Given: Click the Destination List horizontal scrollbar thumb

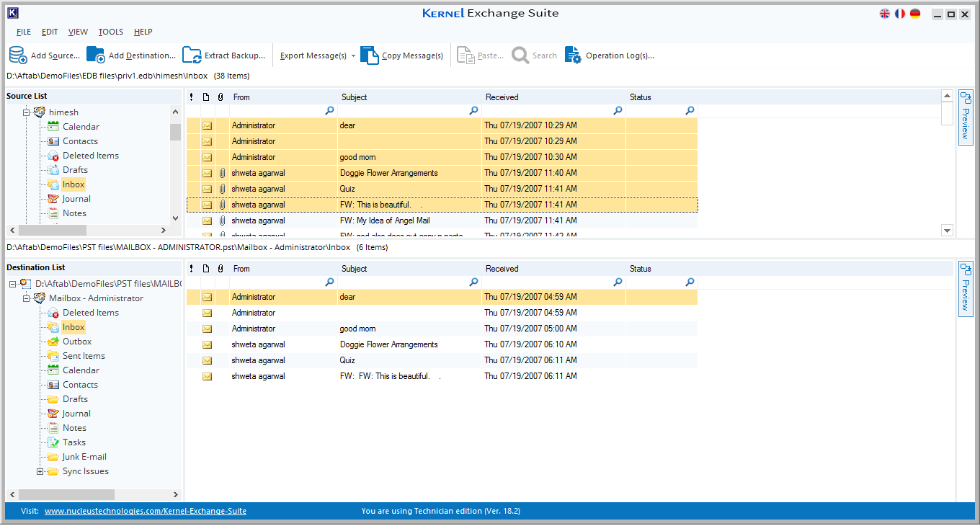Looking at the screenshot, I should (66, 494).
